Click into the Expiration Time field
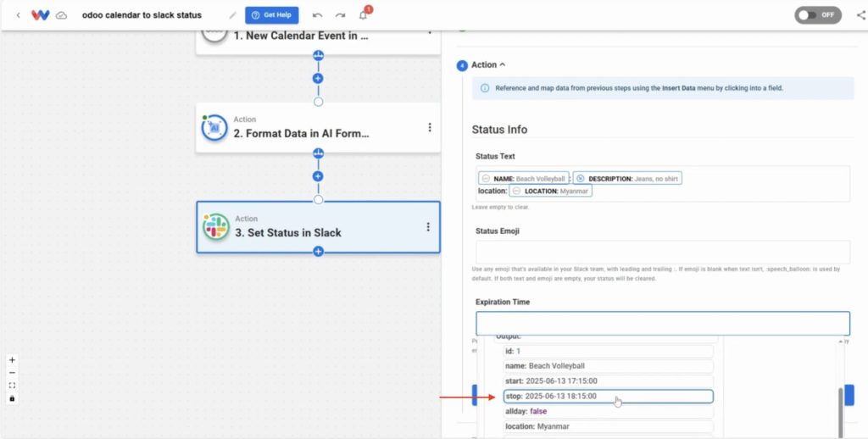 [x=663, y=323]
